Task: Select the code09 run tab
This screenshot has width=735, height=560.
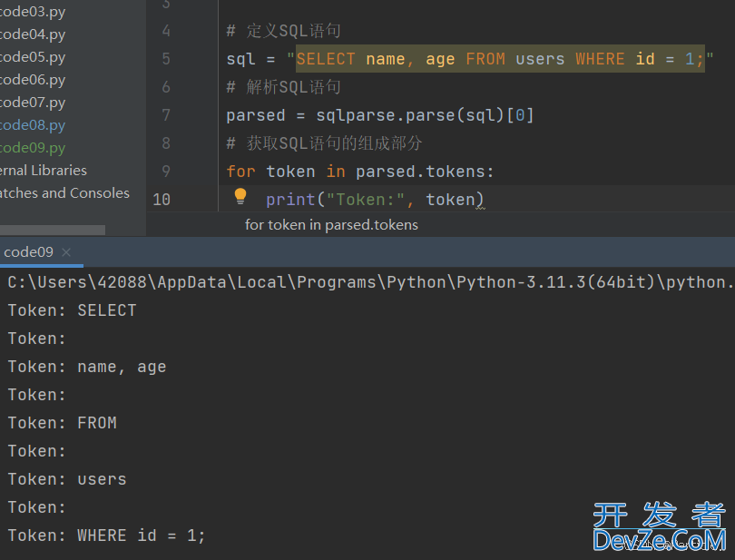Action: click(x=29, y=252)
